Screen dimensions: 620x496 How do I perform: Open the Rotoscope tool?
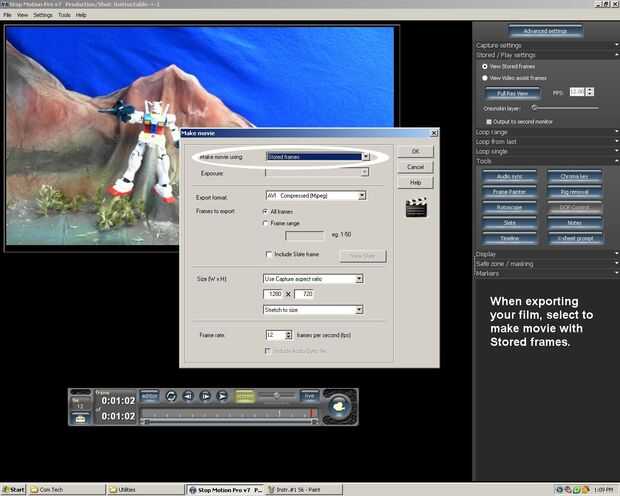tap(509, 207)
